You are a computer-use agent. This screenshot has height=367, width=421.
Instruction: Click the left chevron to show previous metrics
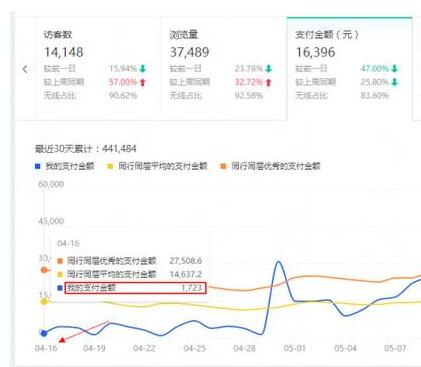pyautogui.click(x=25, y=69)
